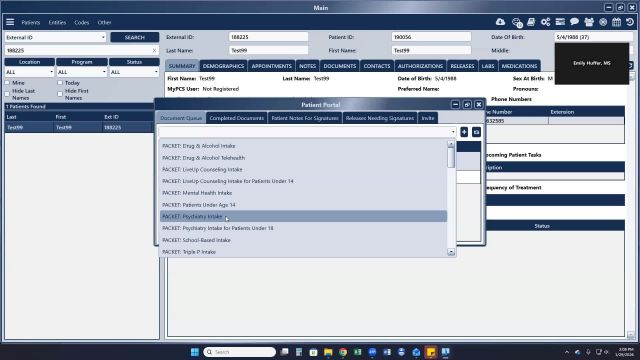
Task: Open the hamburger menu in Main window
Action: (10, 22)
